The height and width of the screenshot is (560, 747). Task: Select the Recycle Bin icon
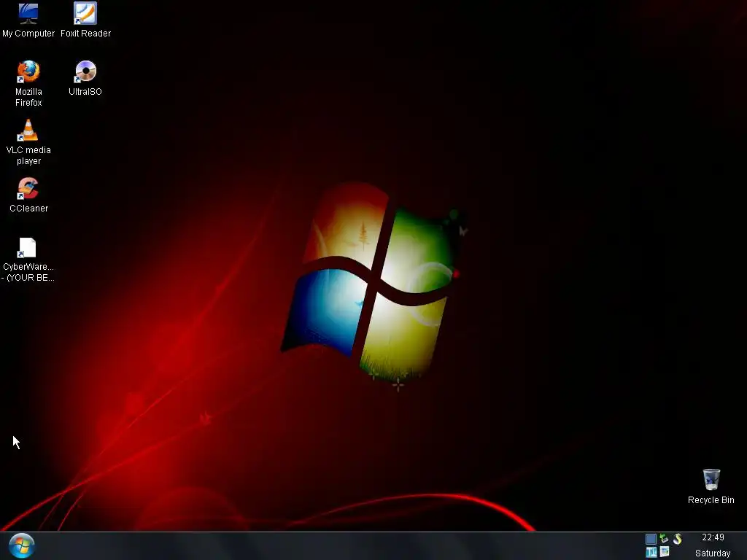711,479
